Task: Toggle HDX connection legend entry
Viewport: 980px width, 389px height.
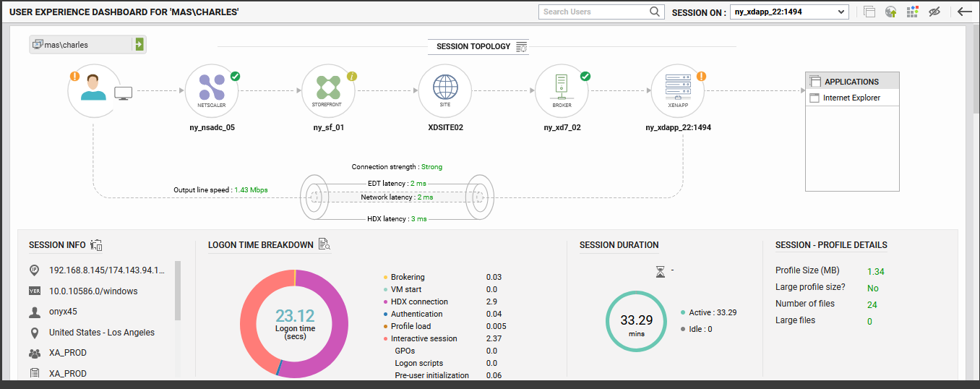Action: point(419,302)
